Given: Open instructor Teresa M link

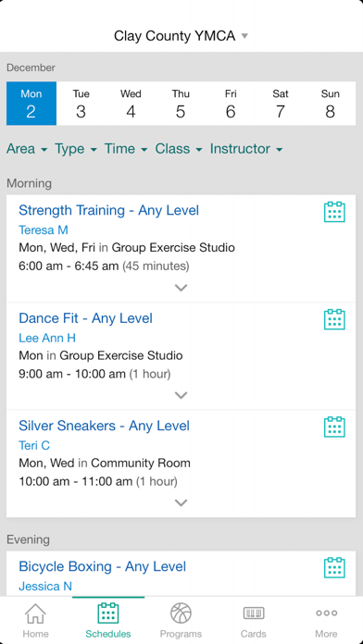Looking at the screenshot, I should 44,230.
